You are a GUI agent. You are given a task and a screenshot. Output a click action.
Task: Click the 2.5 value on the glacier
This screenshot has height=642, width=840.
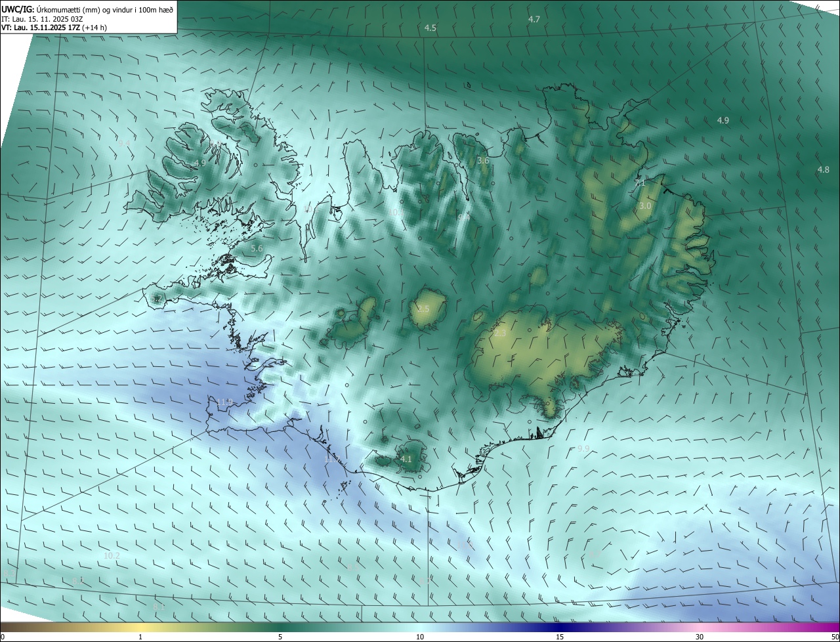pyautogui.click(x=423, y=309)
